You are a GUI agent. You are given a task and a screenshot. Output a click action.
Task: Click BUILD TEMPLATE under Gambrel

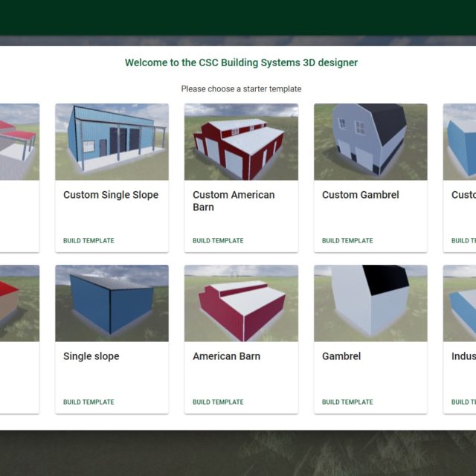347,402
